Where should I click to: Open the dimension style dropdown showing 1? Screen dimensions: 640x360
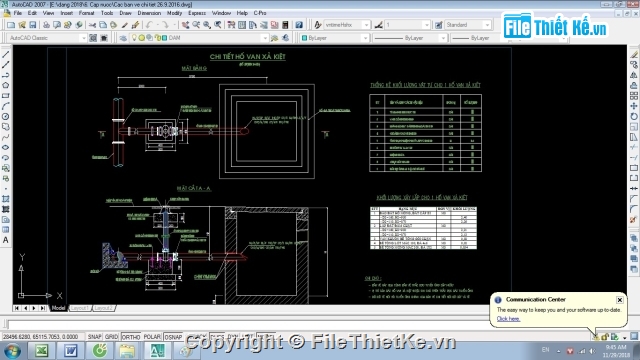pos(427,25)
